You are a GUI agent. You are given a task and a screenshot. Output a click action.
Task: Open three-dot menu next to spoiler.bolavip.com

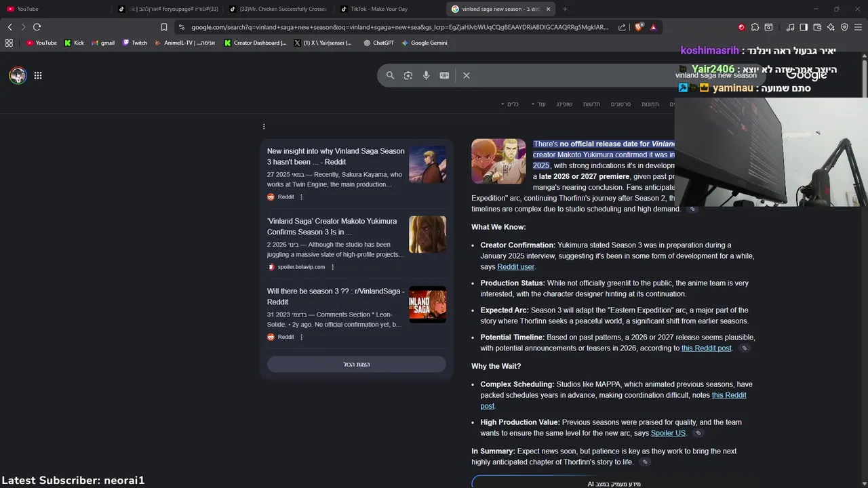[x=332, y=267]
